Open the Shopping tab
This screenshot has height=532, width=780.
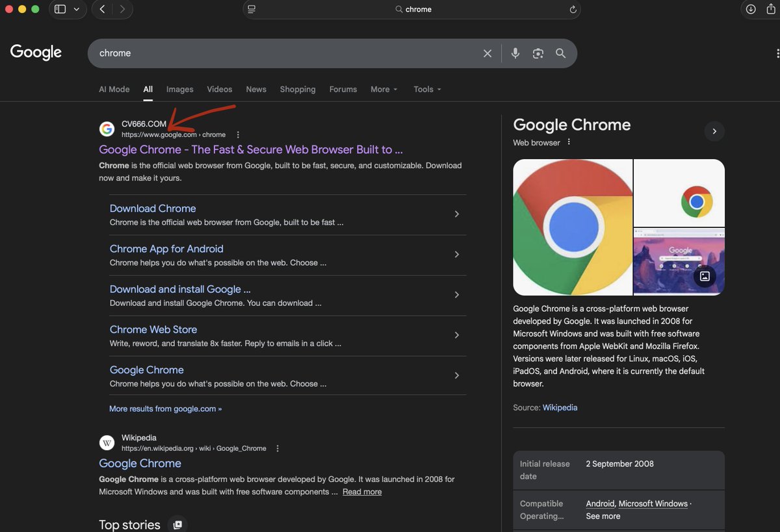coord(298,89)
